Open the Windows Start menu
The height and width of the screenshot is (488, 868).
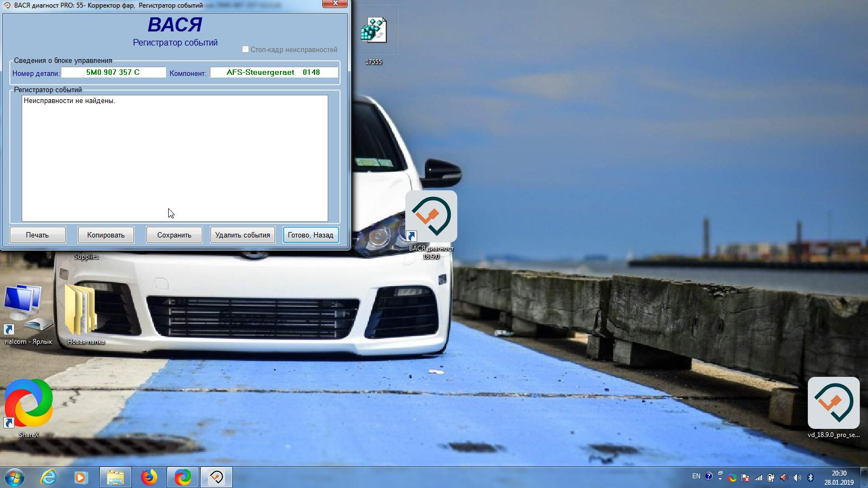[14, 477]
